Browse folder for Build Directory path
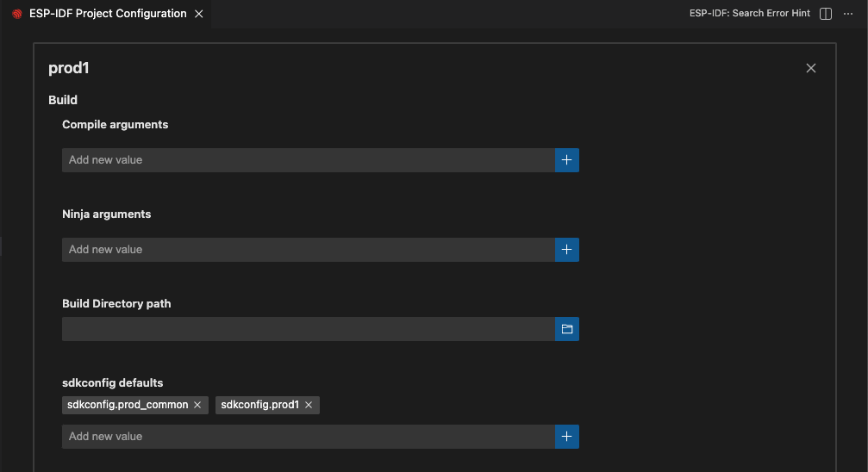The image size is (868, 472). (x=566, y=329)
